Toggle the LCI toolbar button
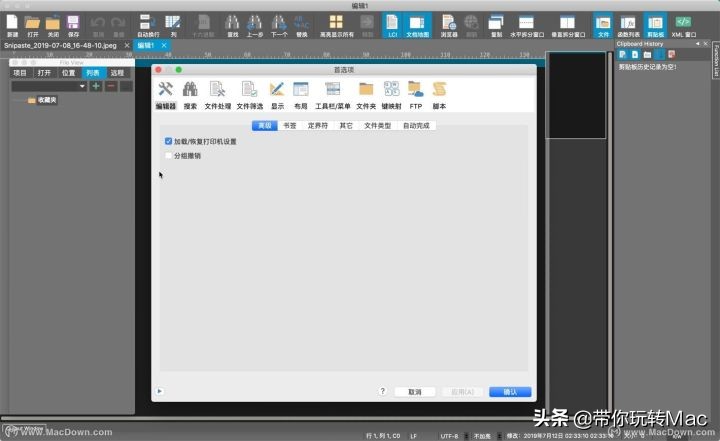 point(392,25)
